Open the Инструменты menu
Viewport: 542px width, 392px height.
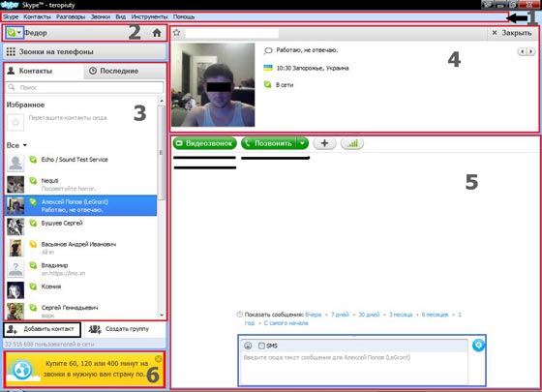[149, 16]
